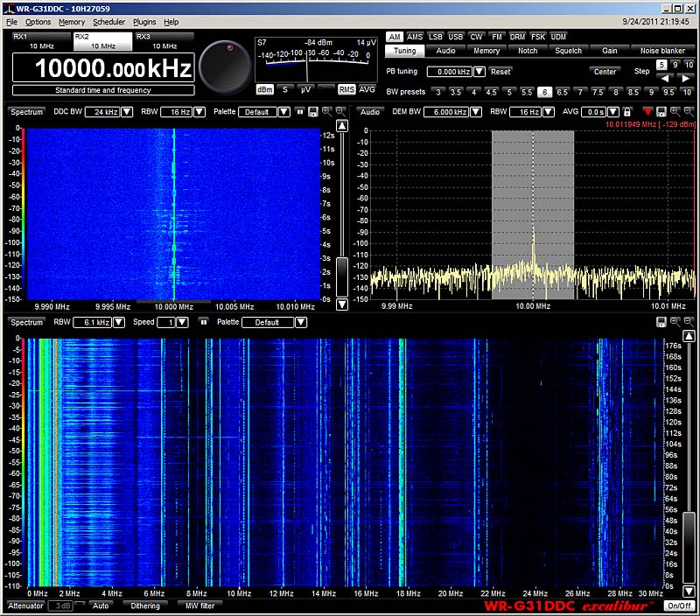The height and width of the screenshot is (616, 700).
Task: Click the wideband waterfall scroll-up arrow
Action: tap(689, 336)
